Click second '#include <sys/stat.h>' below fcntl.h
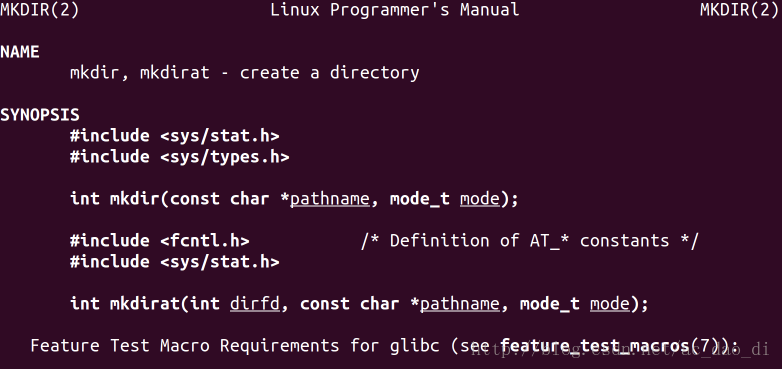The image size is (782, 369). point(175,261)
